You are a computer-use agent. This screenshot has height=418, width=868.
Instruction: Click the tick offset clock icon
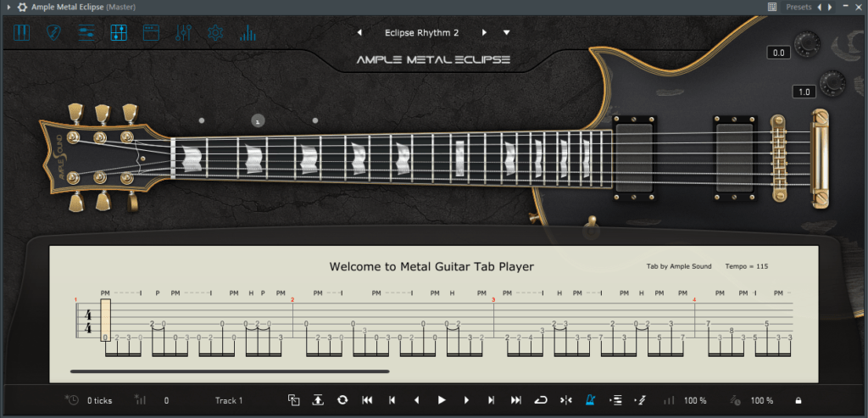[x=72, y=399]
